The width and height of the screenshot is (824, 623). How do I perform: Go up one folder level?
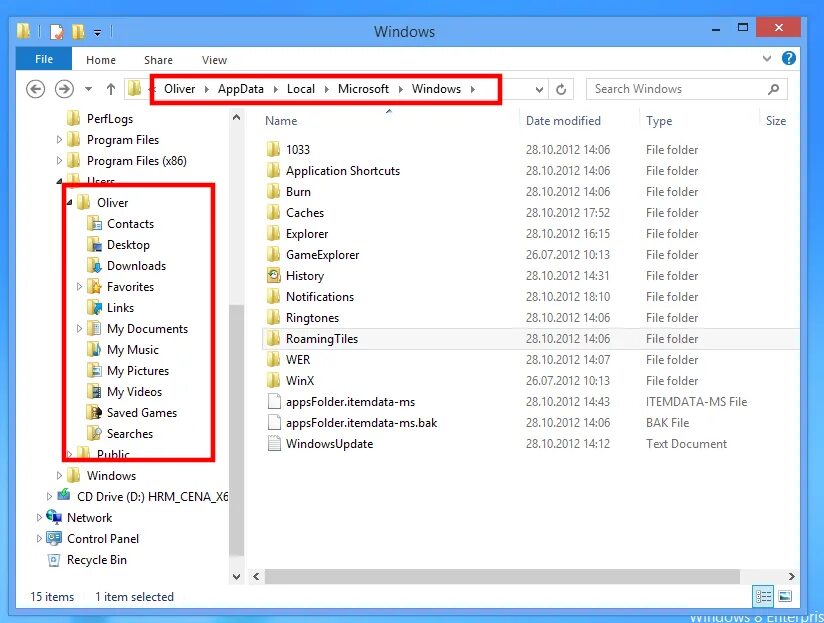[x=110, y=89]
